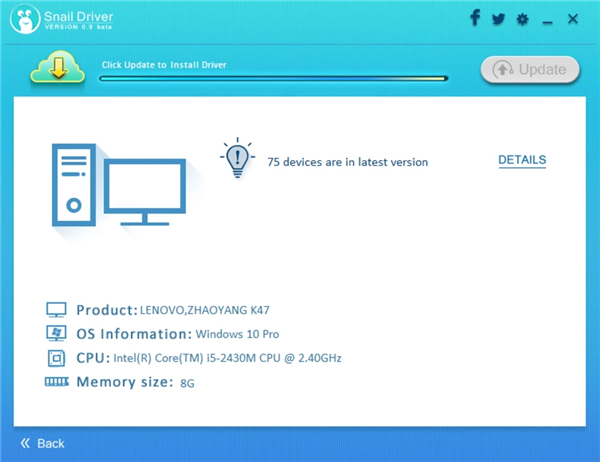Open the Twitter bird icon
600x462 pixels.
[x=497, y=19]
